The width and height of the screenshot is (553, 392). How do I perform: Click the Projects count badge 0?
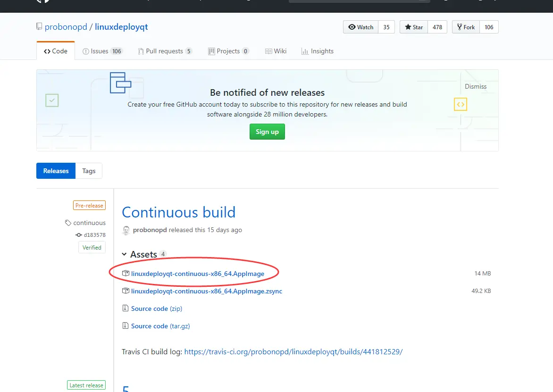245,51
